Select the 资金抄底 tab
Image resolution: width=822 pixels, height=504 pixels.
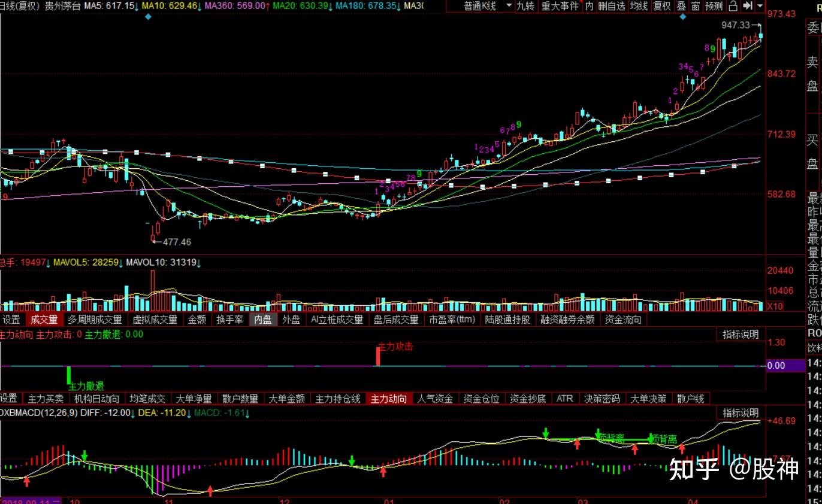[x=528, y=399]
